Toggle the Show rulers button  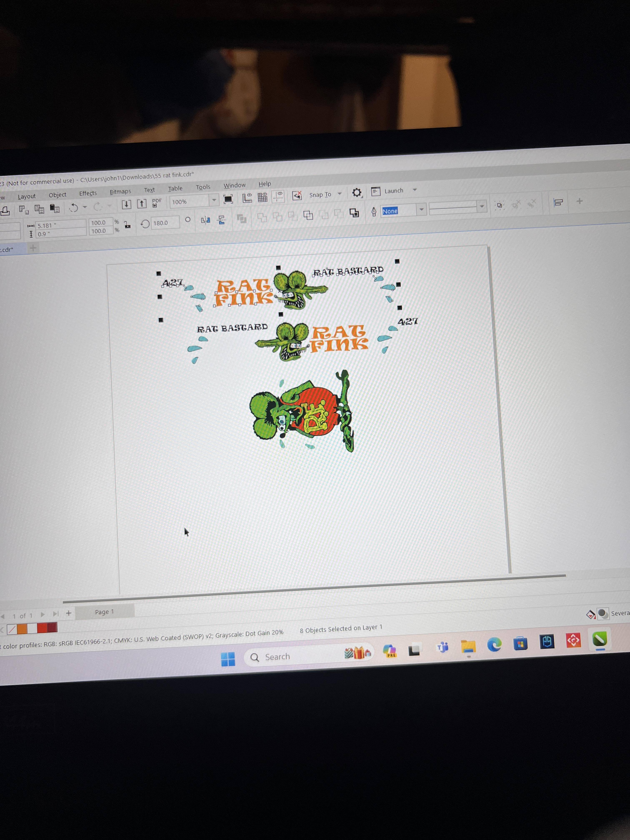point(247,198)
